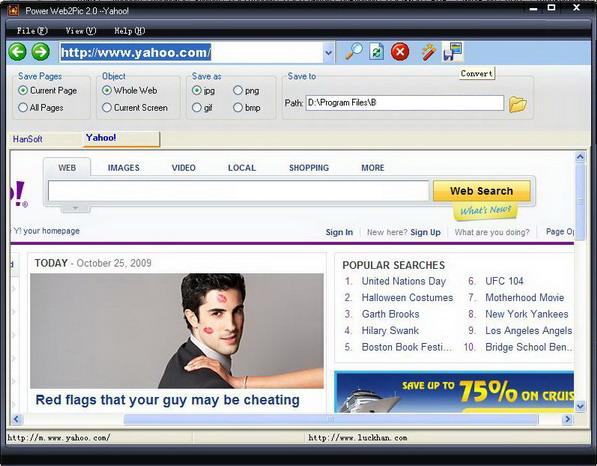Select the Current Page radio option
The width and height of the screenshot is (597, 466).
click(x=48, y=91)
